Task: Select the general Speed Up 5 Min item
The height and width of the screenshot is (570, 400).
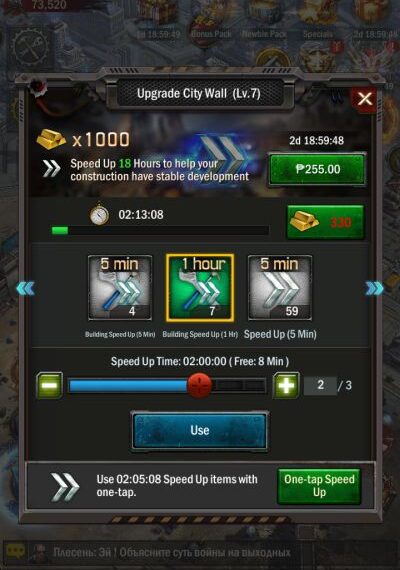Action: point(280,288)
